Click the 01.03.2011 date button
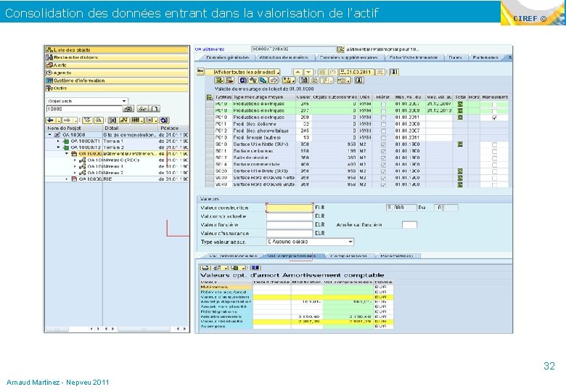Screen dimensions: 566x392 point(356,72)
